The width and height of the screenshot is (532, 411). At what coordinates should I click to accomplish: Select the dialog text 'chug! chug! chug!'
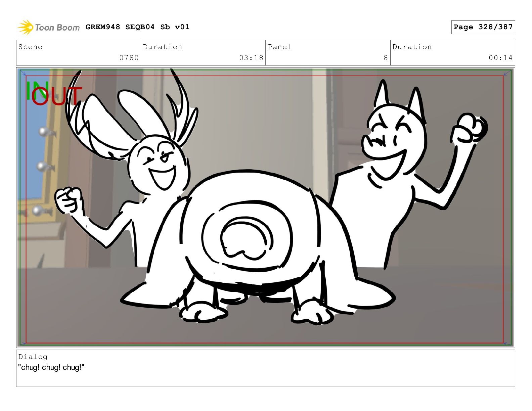[x=51, y=367]
